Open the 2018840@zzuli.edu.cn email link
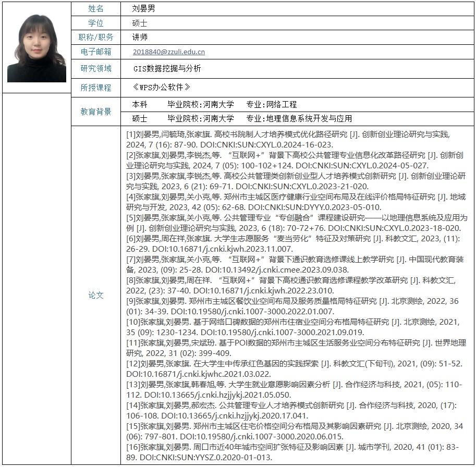 tap(169, 52)
